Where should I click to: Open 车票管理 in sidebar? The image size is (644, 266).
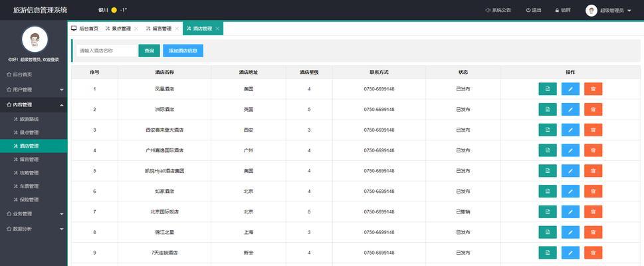click(x=34, y=186)
